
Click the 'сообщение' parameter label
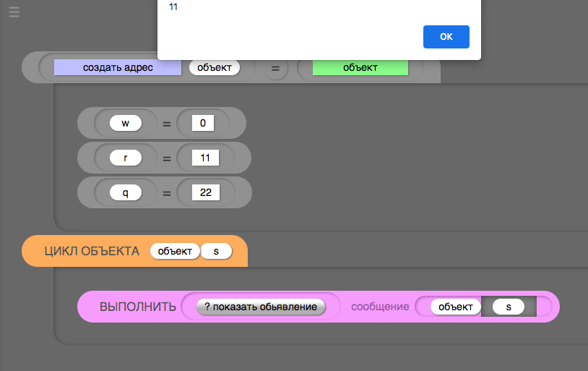point(380,307)
